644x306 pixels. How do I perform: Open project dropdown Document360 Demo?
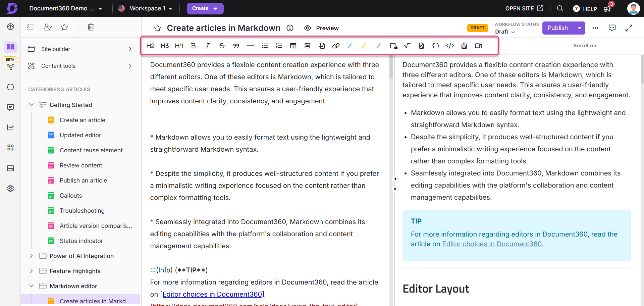point(65,8)
